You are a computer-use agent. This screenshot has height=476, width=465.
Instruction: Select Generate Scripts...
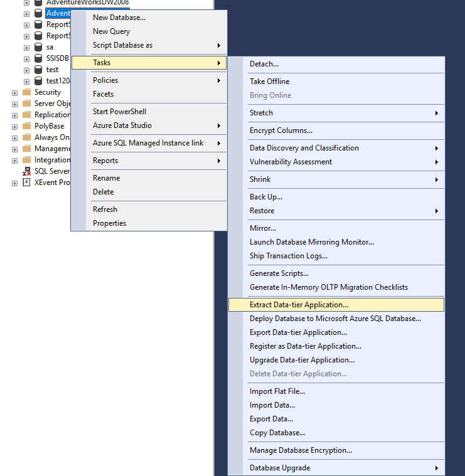coord(336,273)
